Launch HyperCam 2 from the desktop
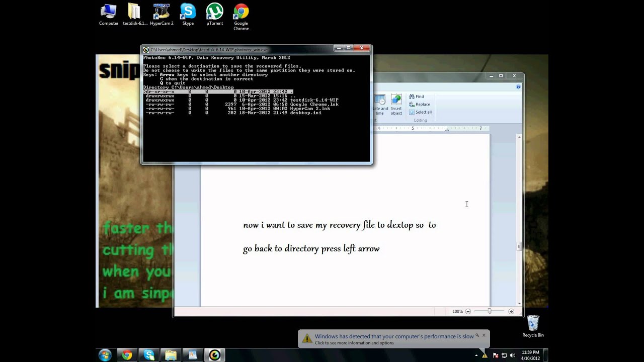 (162, 15)
